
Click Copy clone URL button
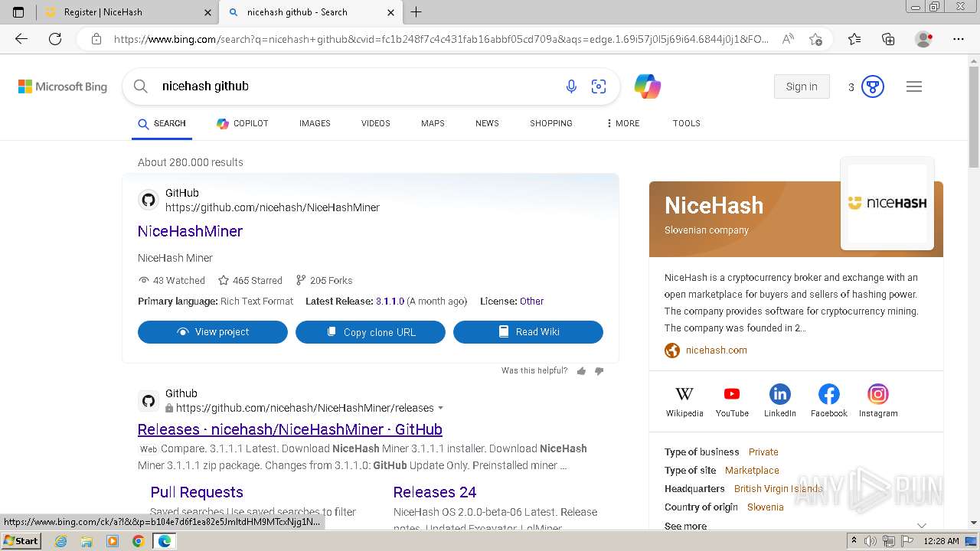(x=371, y=332)
